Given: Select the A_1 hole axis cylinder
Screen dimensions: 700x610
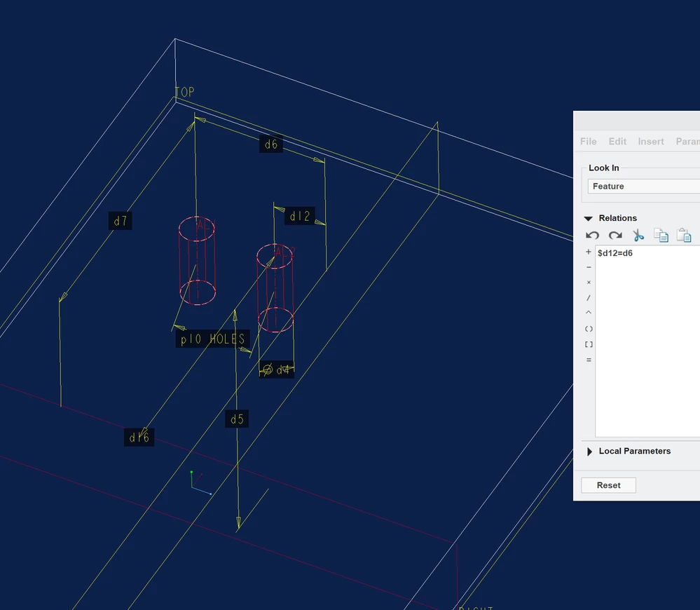Looking at the screenshot, I should tap(197, 261).
